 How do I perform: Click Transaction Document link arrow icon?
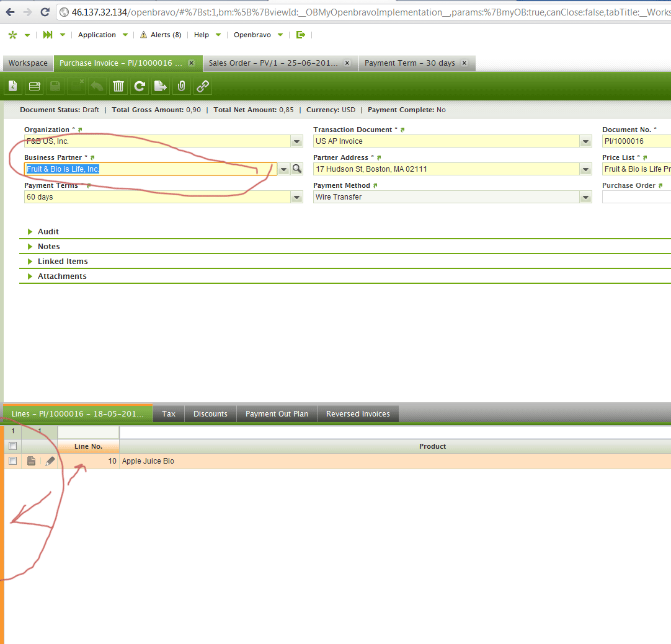click(x=402, y=130)
